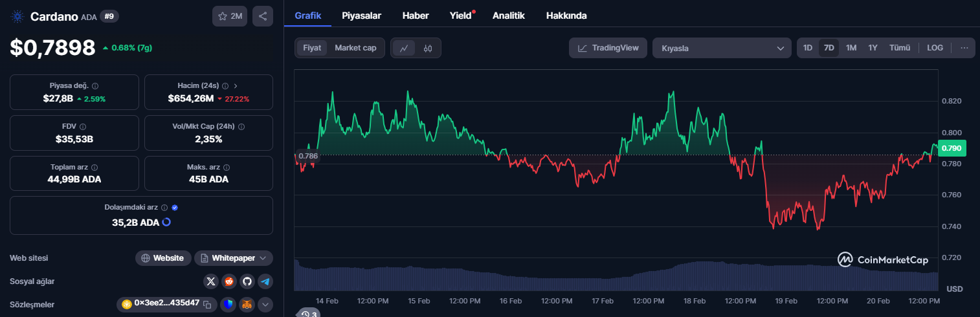Open Cardano Reddit community
The image size is (980, 317).
pos(228,281)
